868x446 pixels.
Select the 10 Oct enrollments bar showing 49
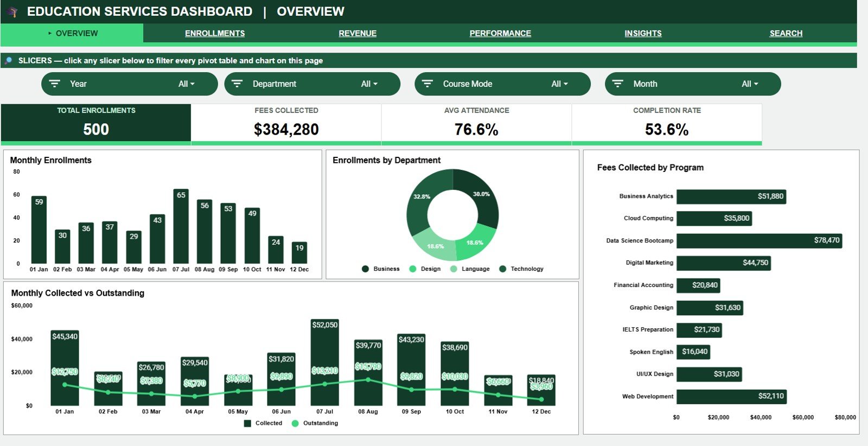coord(252,235)
